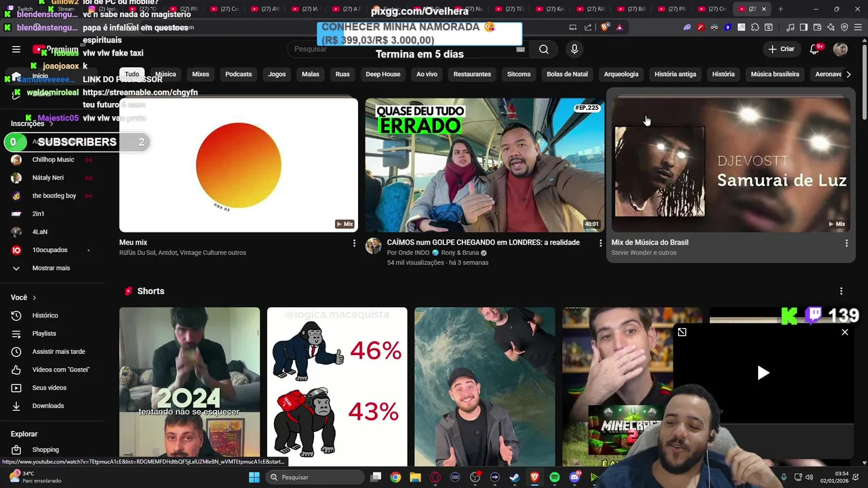Select the Jogos filter chip

tap(277, 74)
